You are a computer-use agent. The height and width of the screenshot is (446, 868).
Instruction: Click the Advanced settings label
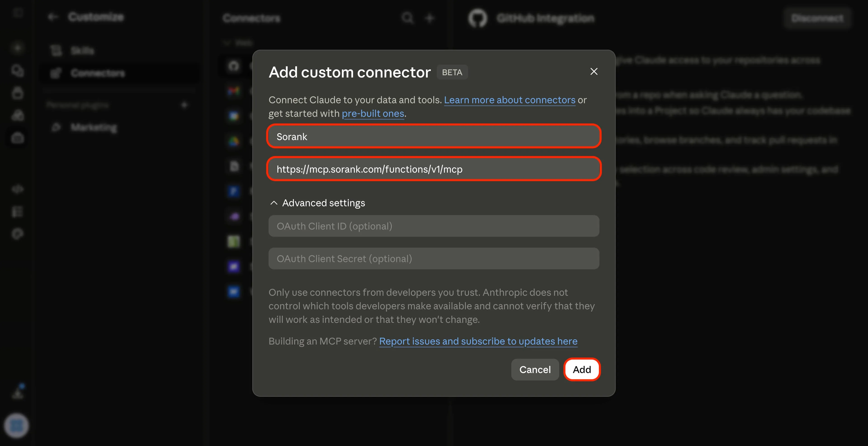pyautogui.click(x=323, y=203)
